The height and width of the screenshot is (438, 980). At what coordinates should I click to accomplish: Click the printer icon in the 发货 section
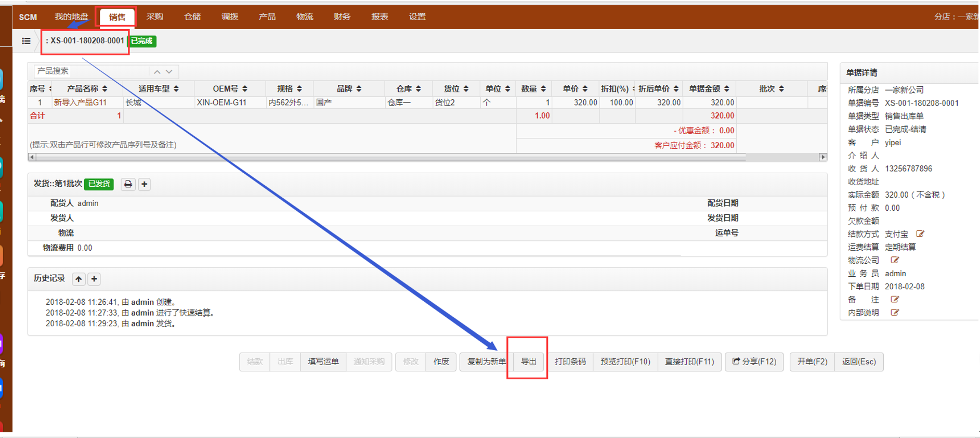(128, 184)
